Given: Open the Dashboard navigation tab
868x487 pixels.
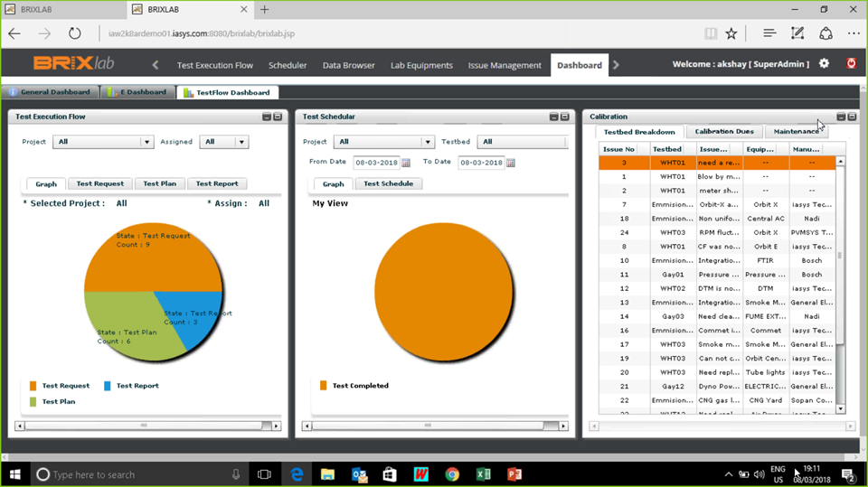Looking at the screenshot, I should click(579, 65).
